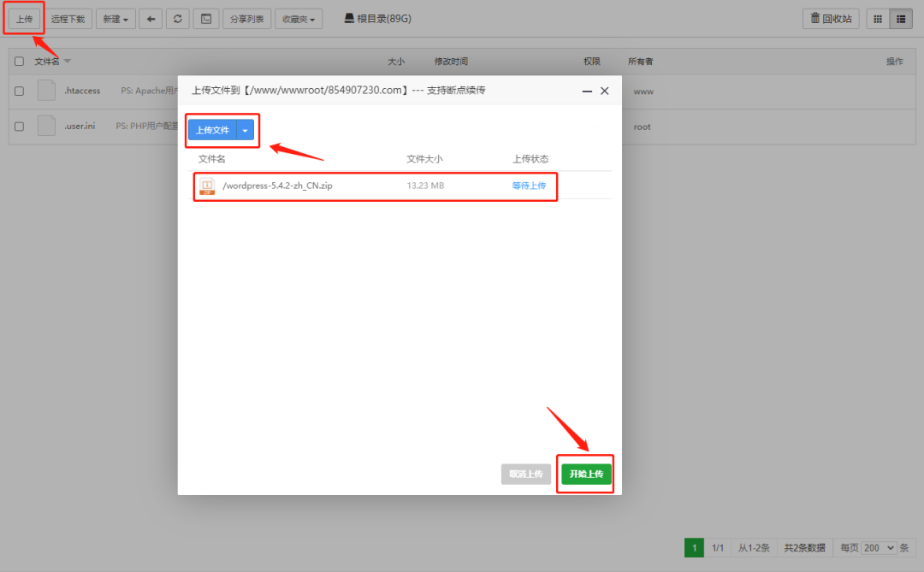The height and width of the screenshot is (572, 924).
Task: Click the 大小 column header
Action: (x=396, y=62)
